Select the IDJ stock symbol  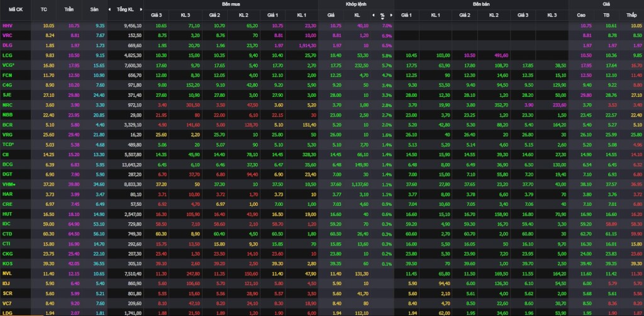(x=6, y=283)
